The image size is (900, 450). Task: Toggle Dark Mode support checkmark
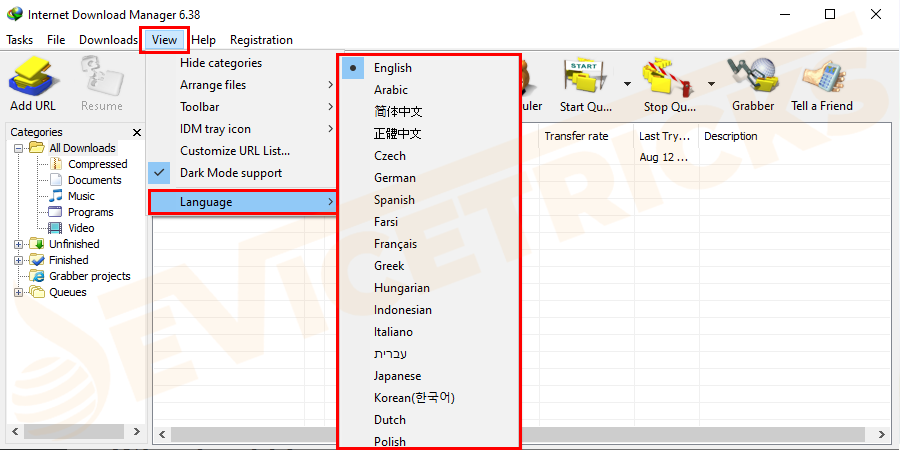[x=160, y=173]
